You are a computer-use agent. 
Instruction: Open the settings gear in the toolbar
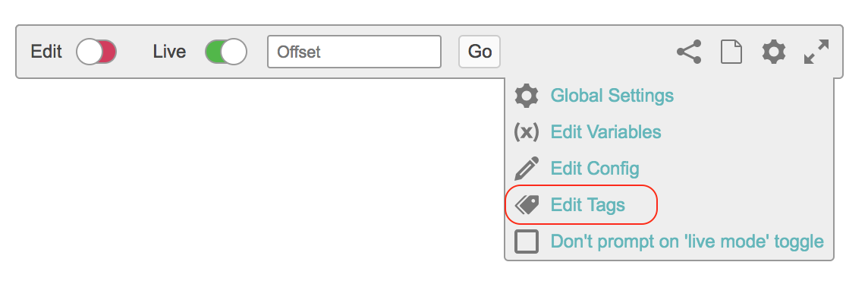coord(773,52)
